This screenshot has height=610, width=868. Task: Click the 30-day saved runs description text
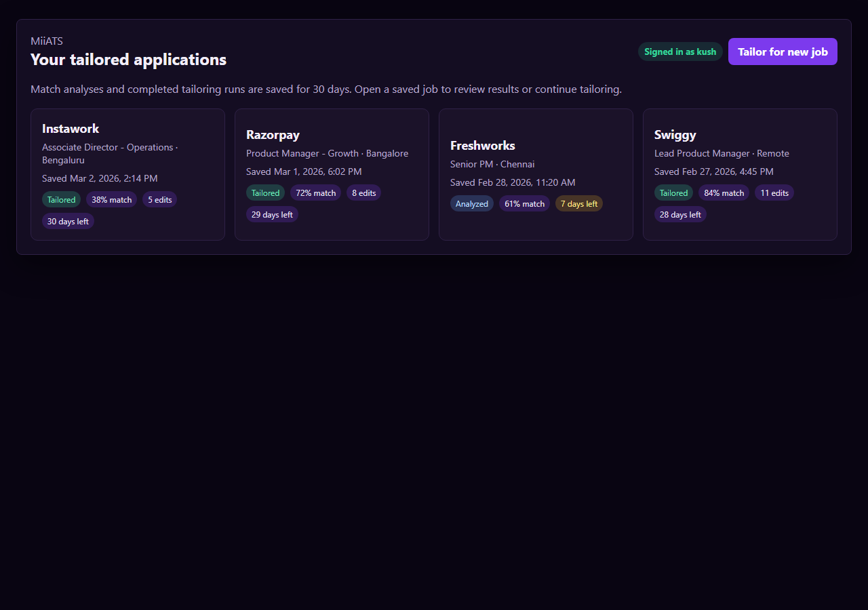pos(326,89)
